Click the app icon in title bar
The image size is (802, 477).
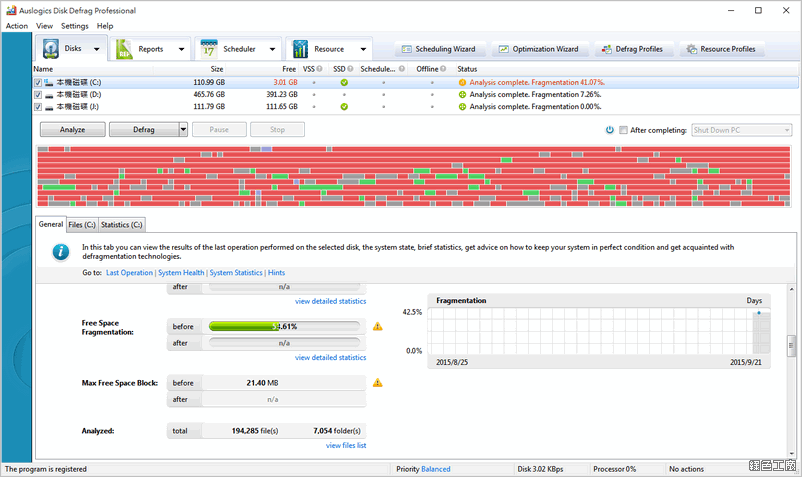tap(11, 10)
